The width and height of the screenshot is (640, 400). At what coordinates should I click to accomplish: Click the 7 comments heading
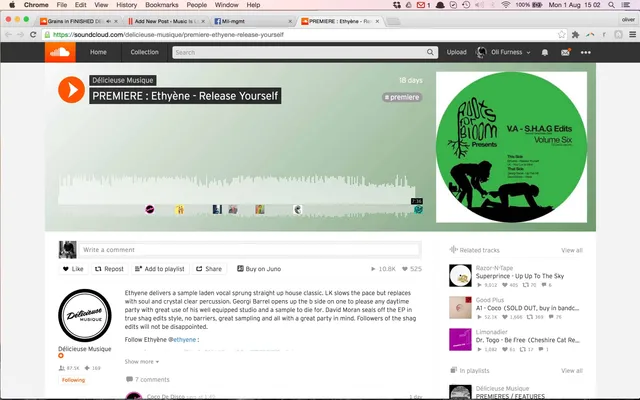click(x=148, y=380)
